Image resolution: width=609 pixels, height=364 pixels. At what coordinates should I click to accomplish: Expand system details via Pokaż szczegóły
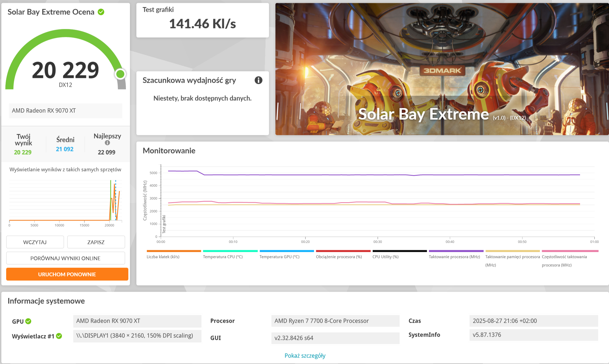pos(305,355)
